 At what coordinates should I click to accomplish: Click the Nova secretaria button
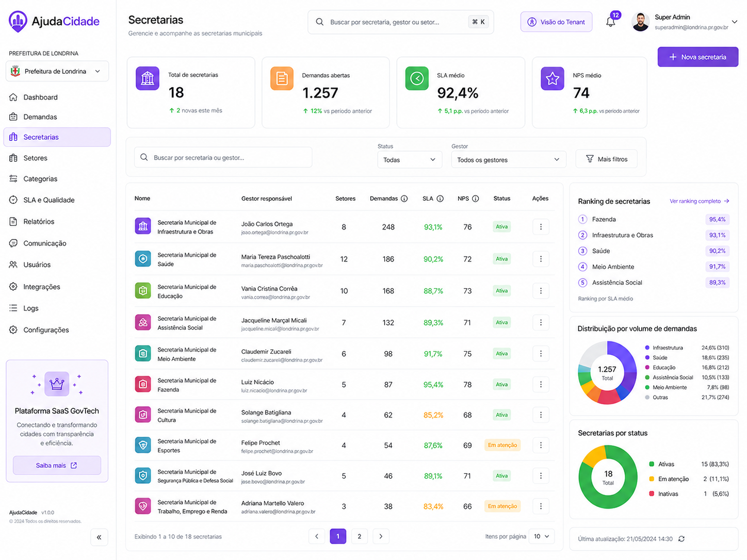698,57
